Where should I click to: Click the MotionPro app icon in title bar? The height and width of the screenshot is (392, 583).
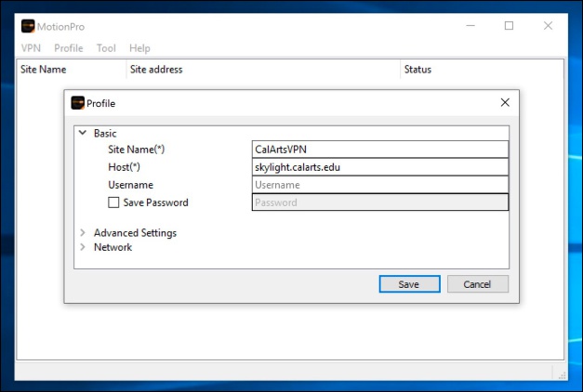click(x=28, y=26)
